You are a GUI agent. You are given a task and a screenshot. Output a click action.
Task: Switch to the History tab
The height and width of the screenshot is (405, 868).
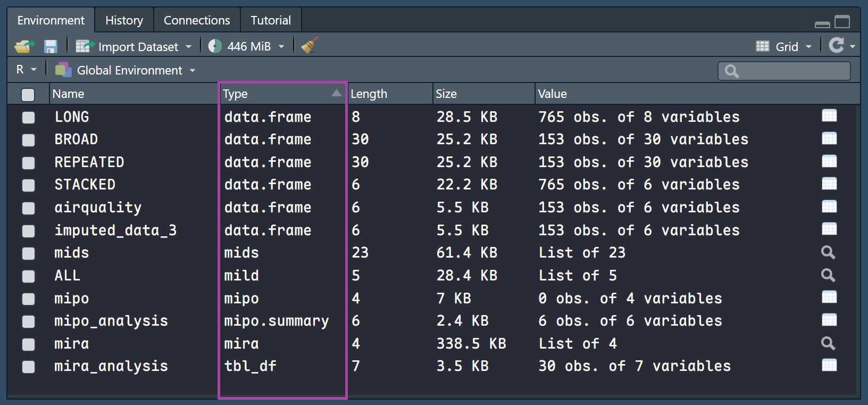(x=124, y=20)
